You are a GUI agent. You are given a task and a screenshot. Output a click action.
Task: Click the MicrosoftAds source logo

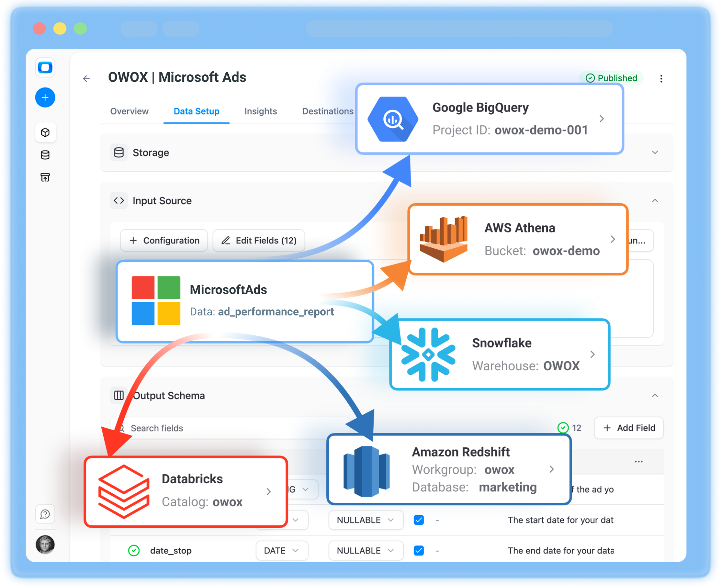point(156,300)
